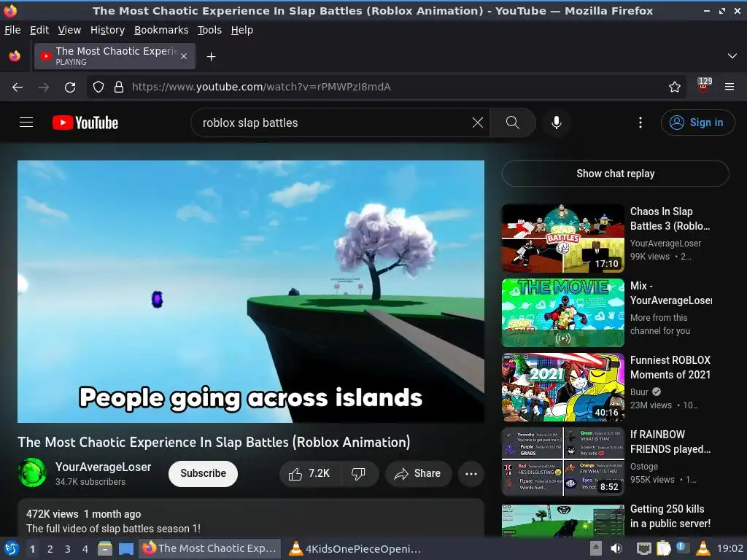Close the YouTube tab

tap(184, 56)
